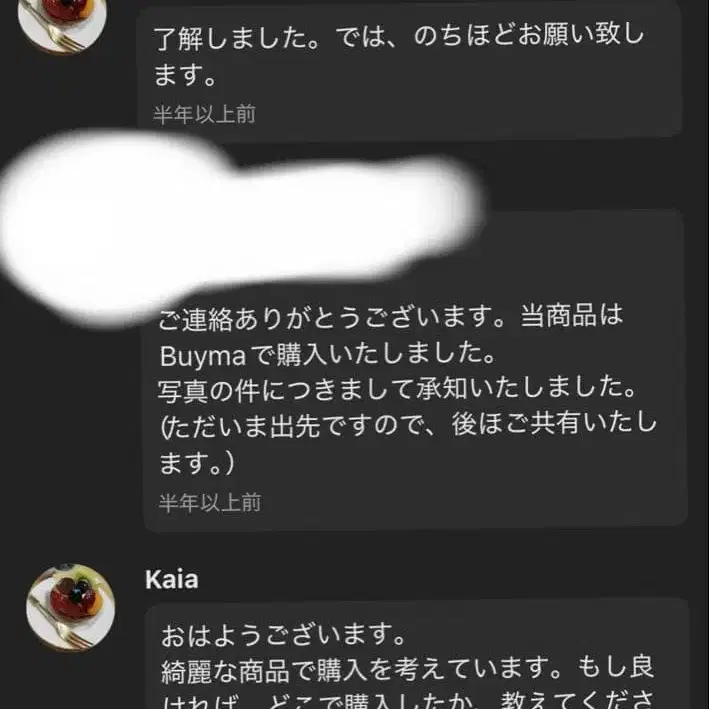This screenshot has width=709, height=709.
Task: Click the word Buyma in the message
Action: click(203, 356)
